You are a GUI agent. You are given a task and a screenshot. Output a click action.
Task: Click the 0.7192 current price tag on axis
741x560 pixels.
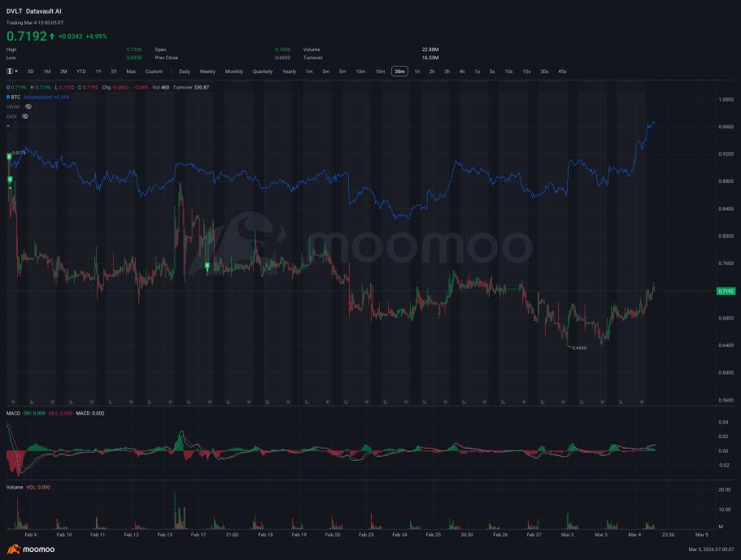(726, 291)
